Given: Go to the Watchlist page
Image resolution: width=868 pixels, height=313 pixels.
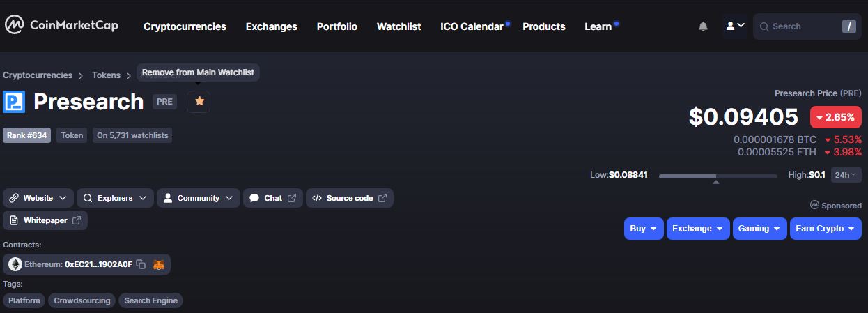Looking at the screenshot, I should pos(398,26).
